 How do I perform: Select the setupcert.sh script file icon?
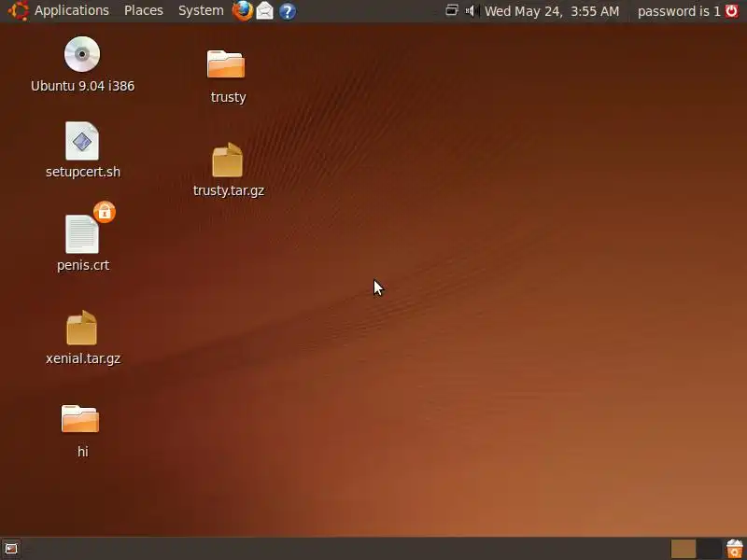82,141
